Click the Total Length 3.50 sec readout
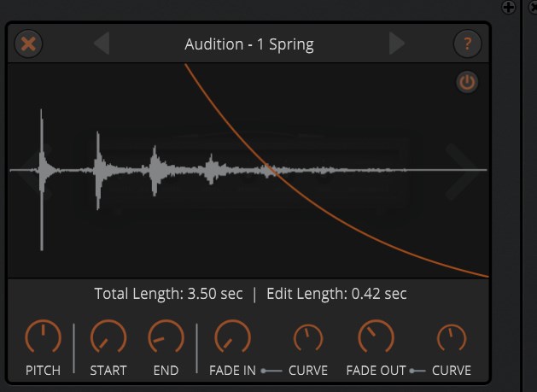The height and width of the screenshot is (392, 537). (x=168, y=294)
